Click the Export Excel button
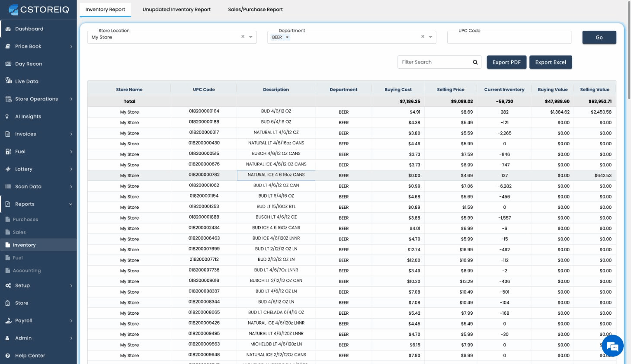The height and width of the screenshot is (364, 631). (x=551, y=62)
